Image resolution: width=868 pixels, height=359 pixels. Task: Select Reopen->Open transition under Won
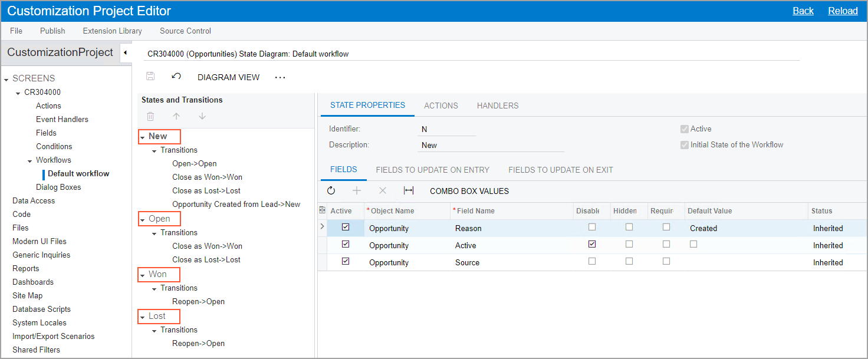click(198, 301)
